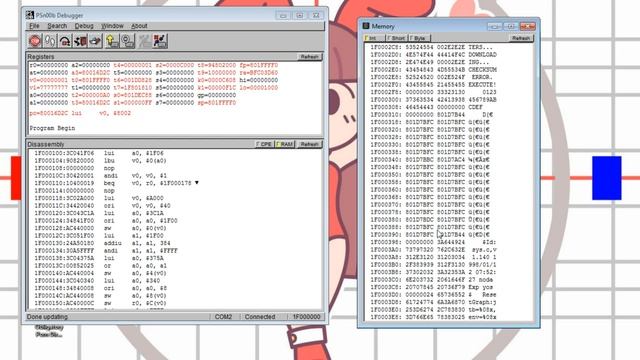Select disassembly line 1F000150 sw r0
The height and width of the screenshot is (360, 640).
tap(100, 303)
